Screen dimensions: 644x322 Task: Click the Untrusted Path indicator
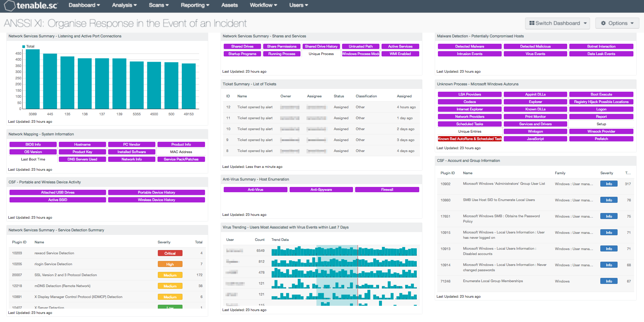[361, 47]
